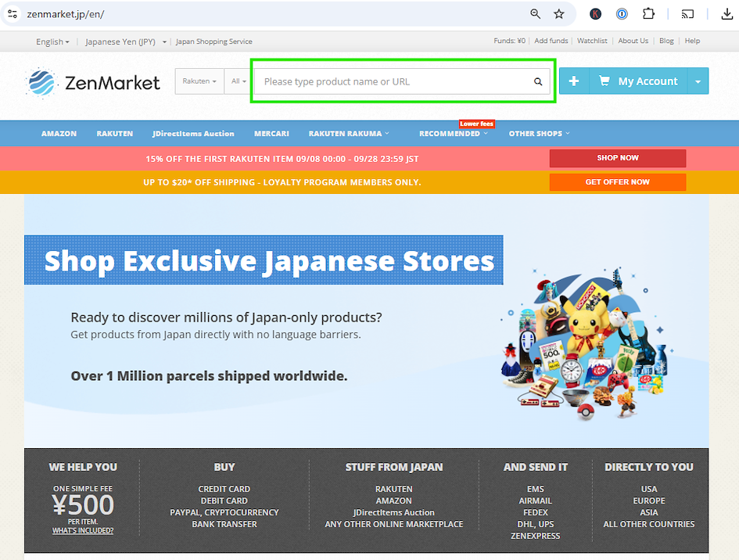
Task: Open the Watchlist link
Action: [x=592, y=41]
